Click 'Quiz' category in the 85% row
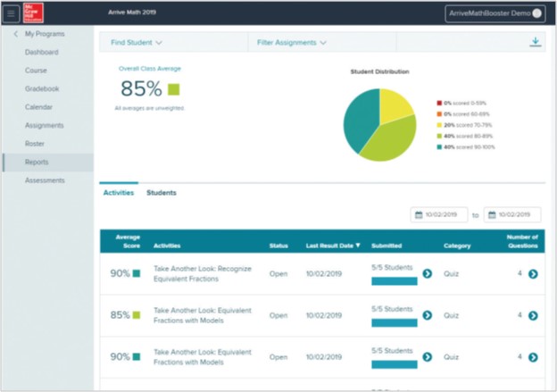The width and height of the screenshot is (557, 392). [451, 315]
